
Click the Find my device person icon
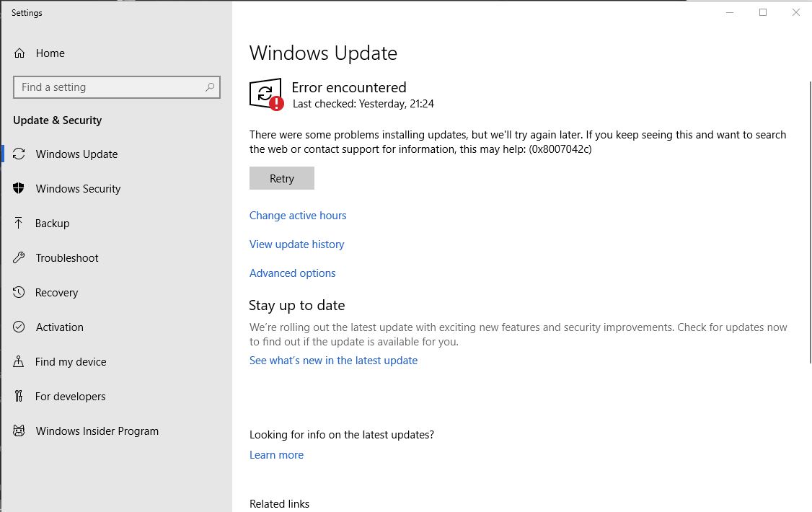pyautogui.click(x=19, y=361)
